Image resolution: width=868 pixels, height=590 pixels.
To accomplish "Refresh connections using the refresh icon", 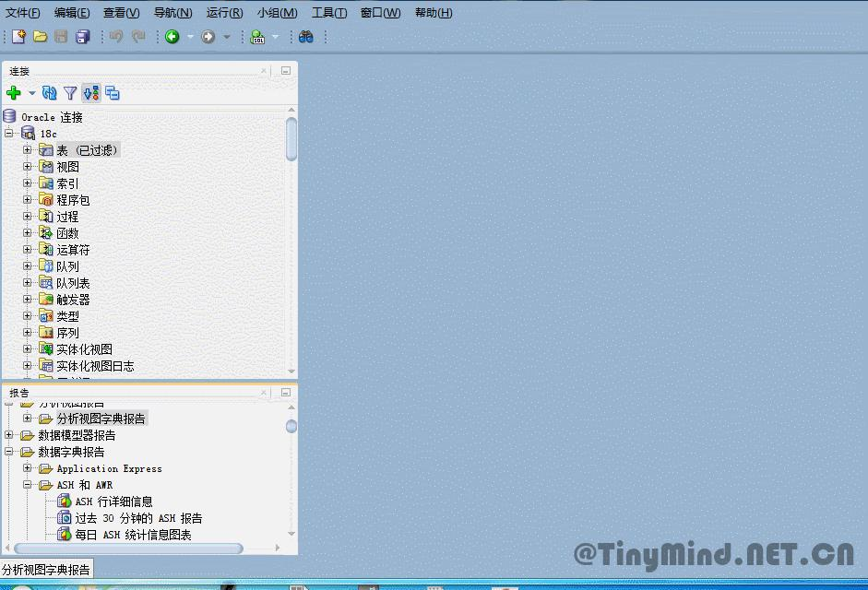I will click(x=48, y=92).
